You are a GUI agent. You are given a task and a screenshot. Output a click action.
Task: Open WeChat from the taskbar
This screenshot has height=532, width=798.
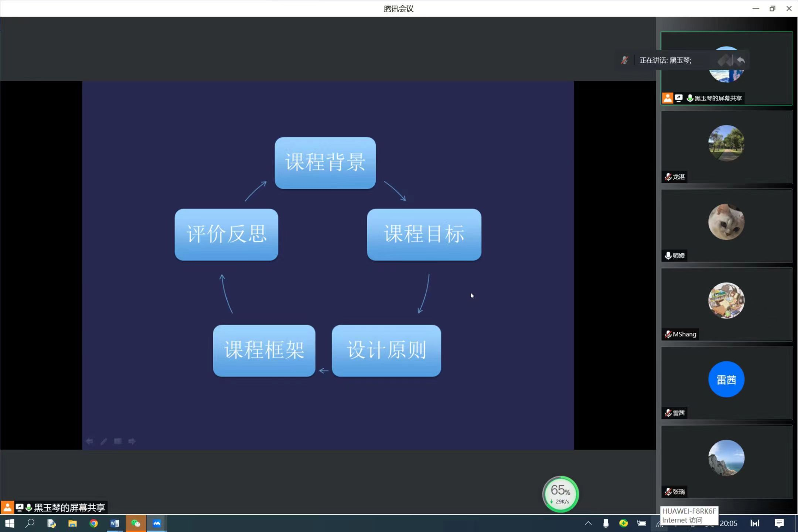pyautogui.click(x=136, y=523)
